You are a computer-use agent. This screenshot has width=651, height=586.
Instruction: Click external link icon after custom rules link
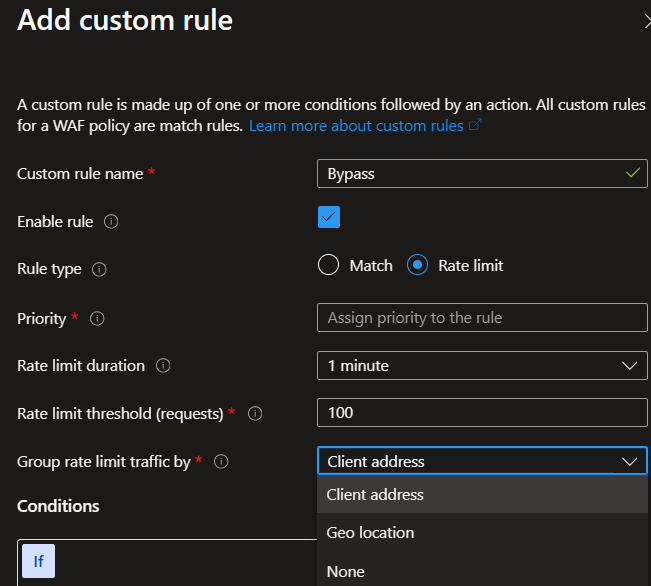coord(476,126)
